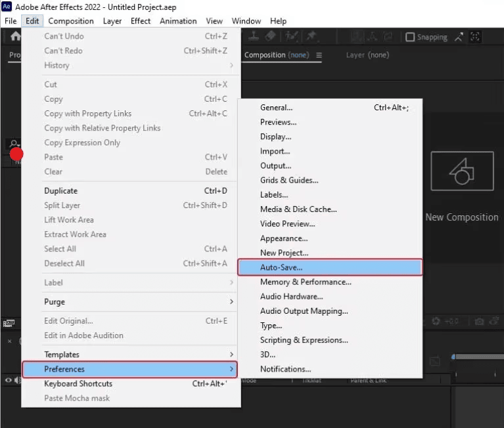
Task: Open Notifications preferences
Action: click(x=330, y=369)
